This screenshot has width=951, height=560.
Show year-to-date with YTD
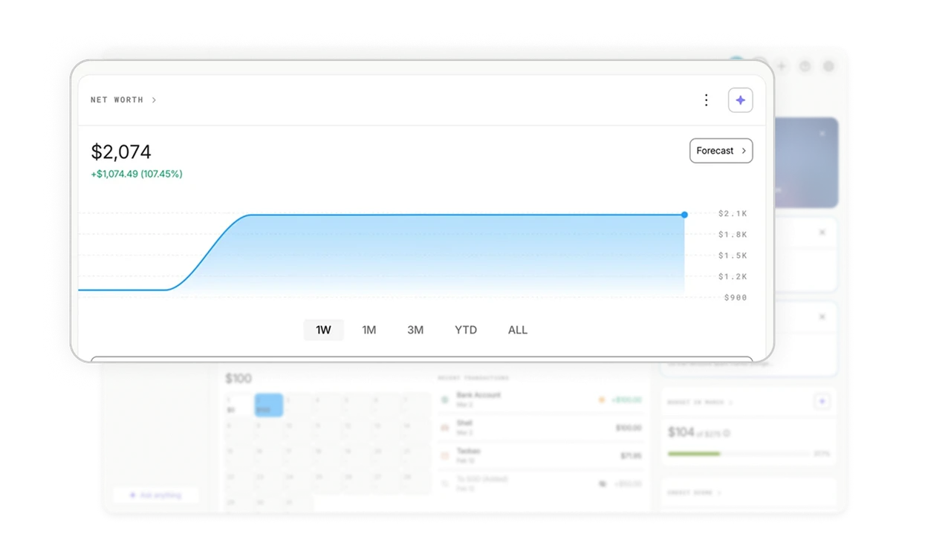tap(466, 330)
